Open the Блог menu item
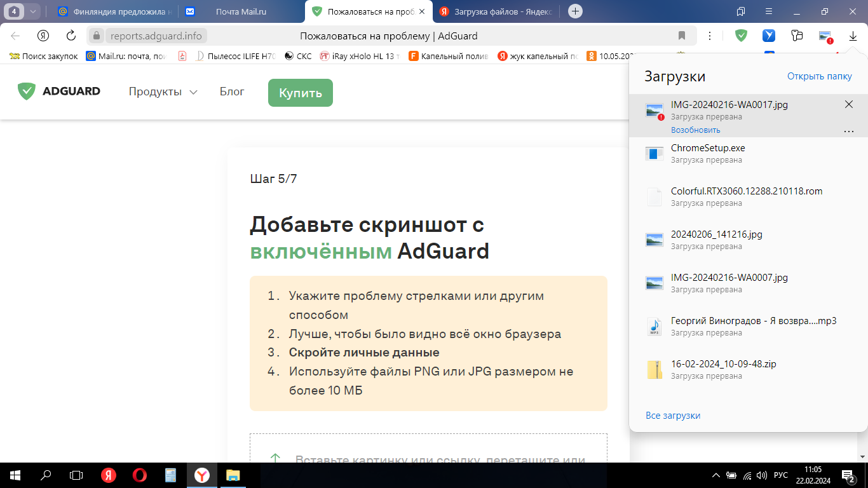Screen dimensions: 868x488 point(231,91)
